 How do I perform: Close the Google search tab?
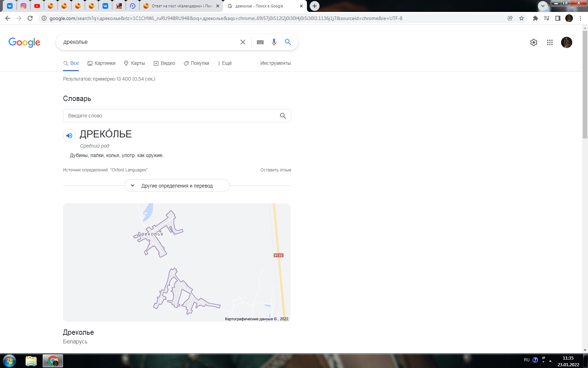[x=301, y=6]
